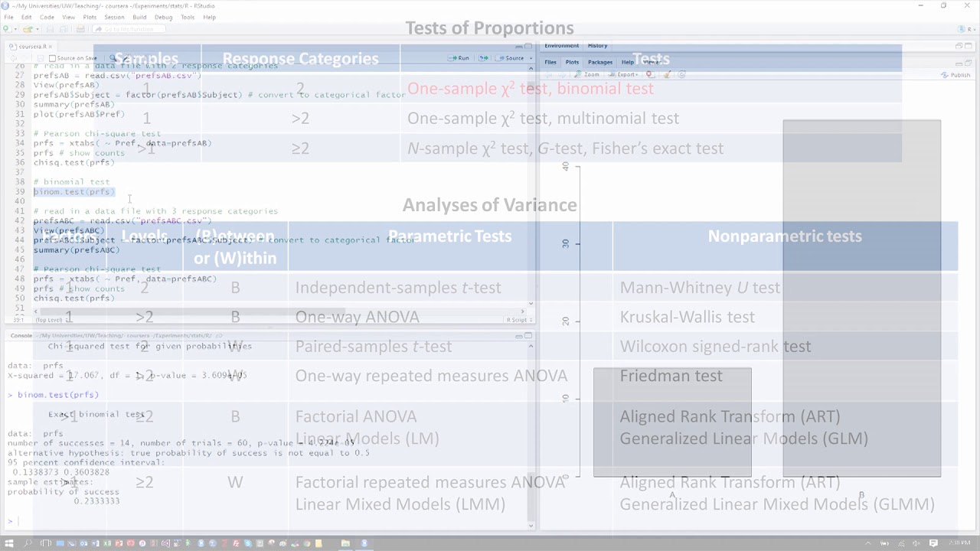980x551 pixels.
Task: Click the Run button in editor
Action: tap(459, 58)
